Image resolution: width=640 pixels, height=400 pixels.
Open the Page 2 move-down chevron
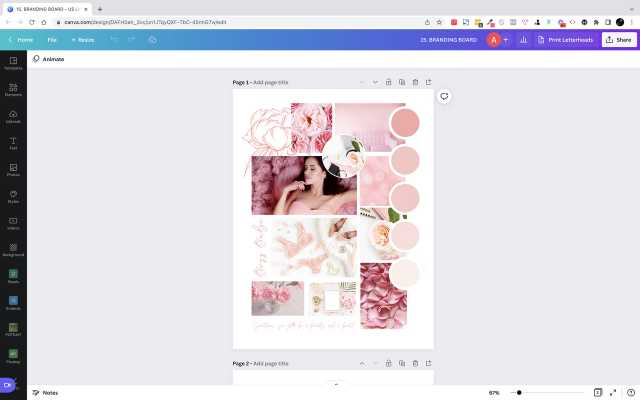pyautogui.click(x=375, y=363)
